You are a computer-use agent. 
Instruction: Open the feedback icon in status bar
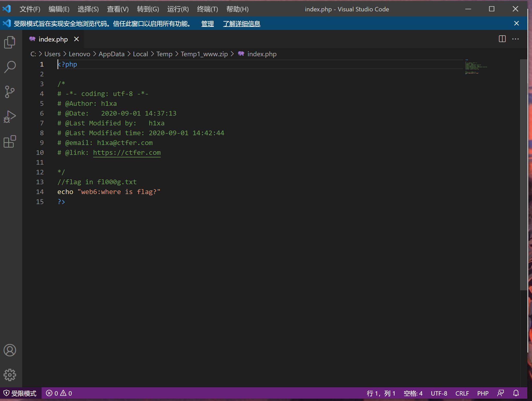coord(500,393)
